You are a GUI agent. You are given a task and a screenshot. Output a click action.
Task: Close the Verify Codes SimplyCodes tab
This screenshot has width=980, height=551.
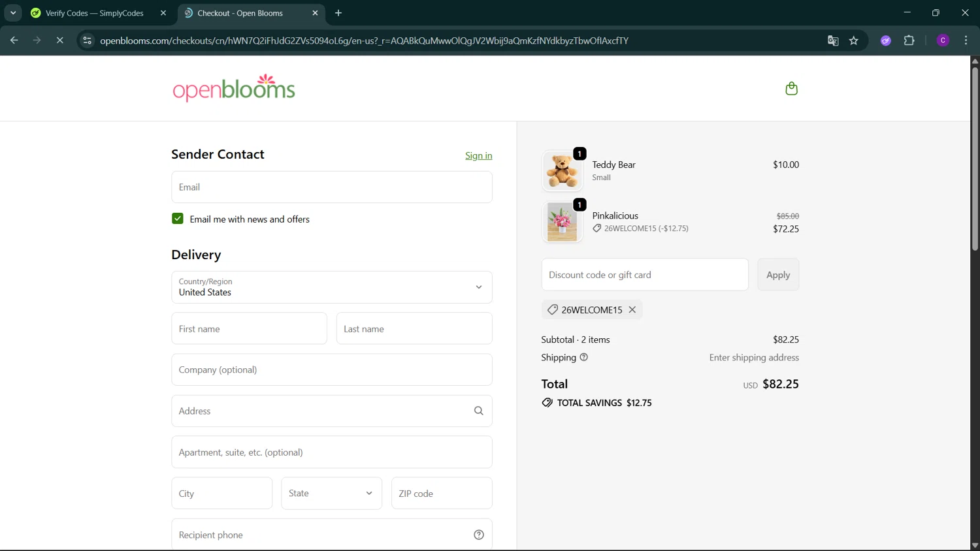click(x=163, y=13)
